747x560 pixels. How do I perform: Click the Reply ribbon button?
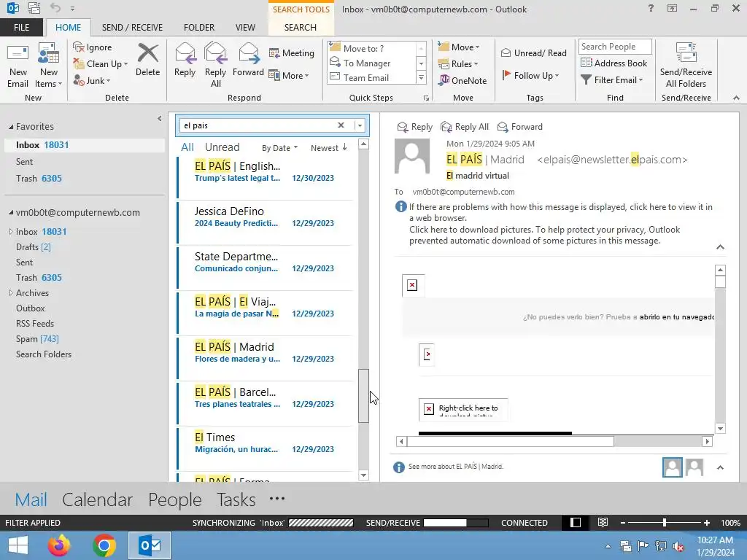185,60
